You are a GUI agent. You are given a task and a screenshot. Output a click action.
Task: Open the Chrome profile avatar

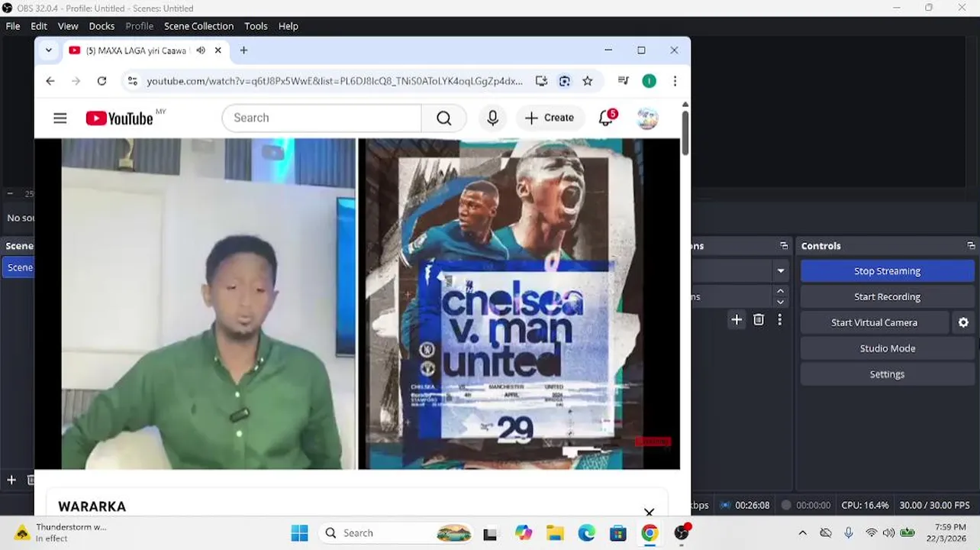click(x=649, y=81)
